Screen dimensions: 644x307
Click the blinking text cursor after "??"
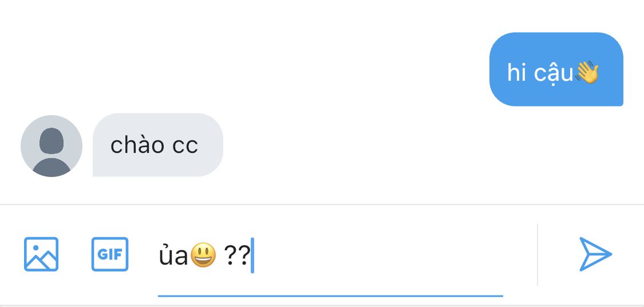point(252,255)
